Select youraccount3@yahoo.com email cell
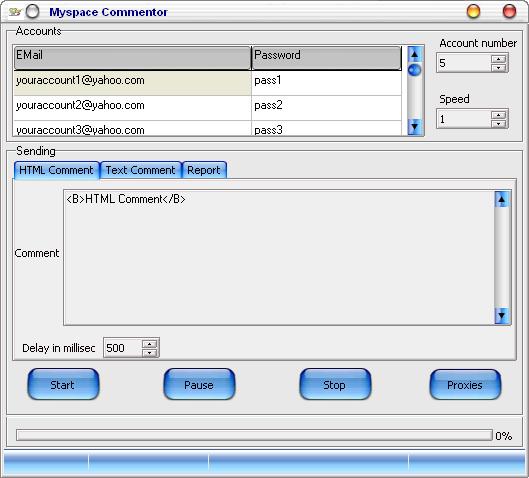This screenshot has height=478, width=529. 133,129
